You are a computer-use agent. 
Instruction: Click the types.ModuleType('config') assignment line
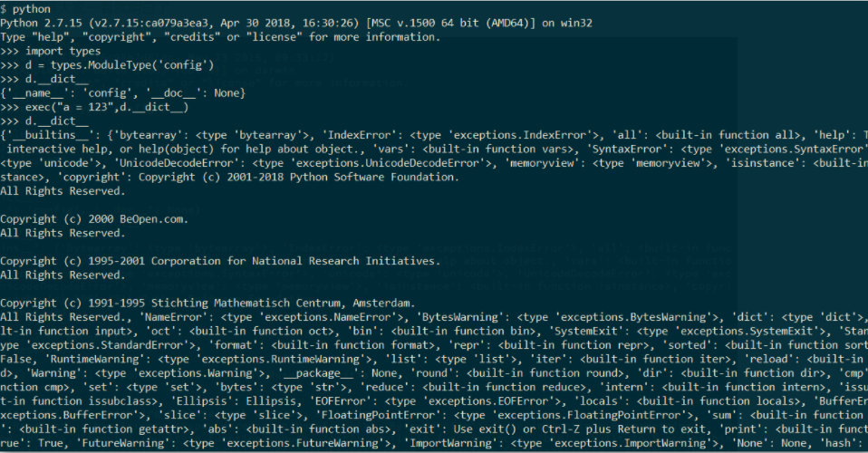tap(109, 65)
